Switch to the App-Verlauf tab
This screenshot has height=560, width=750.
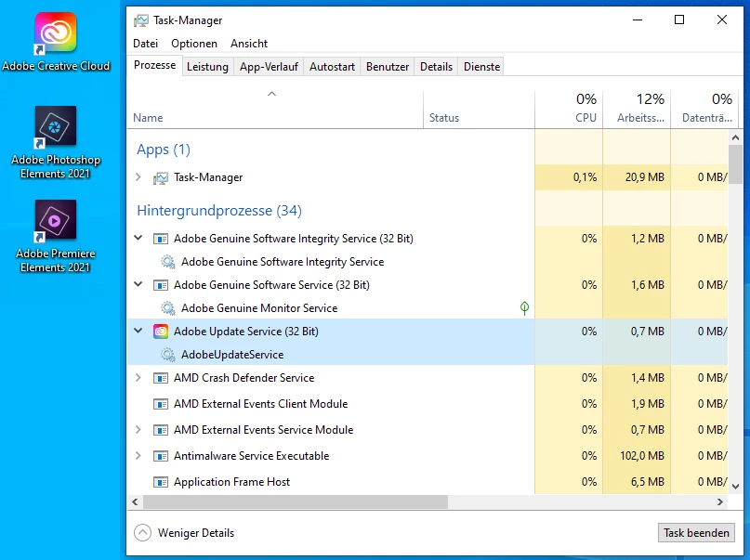269,67
